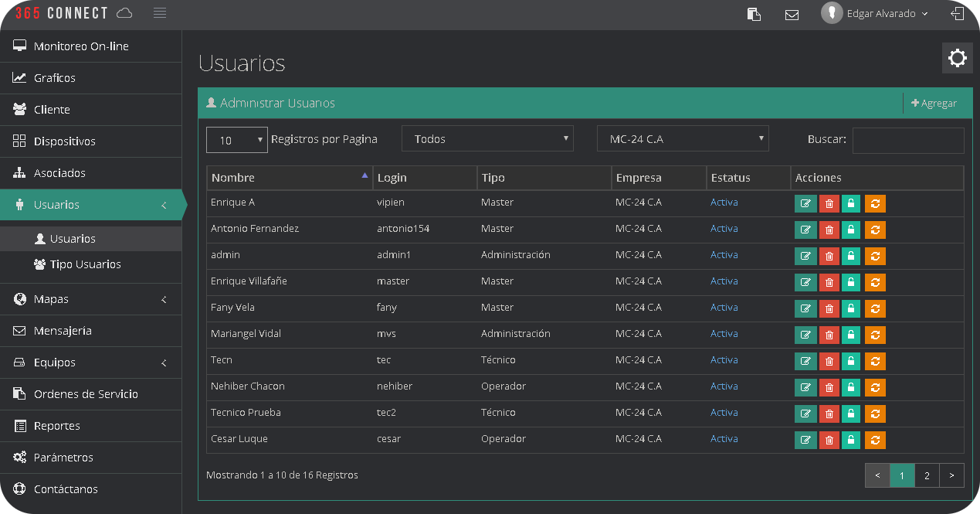Click the logout icon in top bar
The image size is (980, 514).
pos(958,14)
